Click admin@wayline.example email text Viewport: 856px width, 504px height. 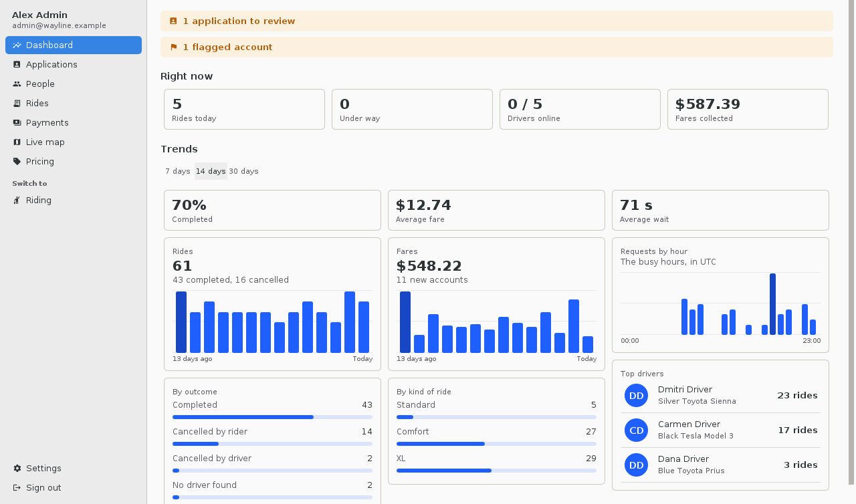[x=59, y=25]
